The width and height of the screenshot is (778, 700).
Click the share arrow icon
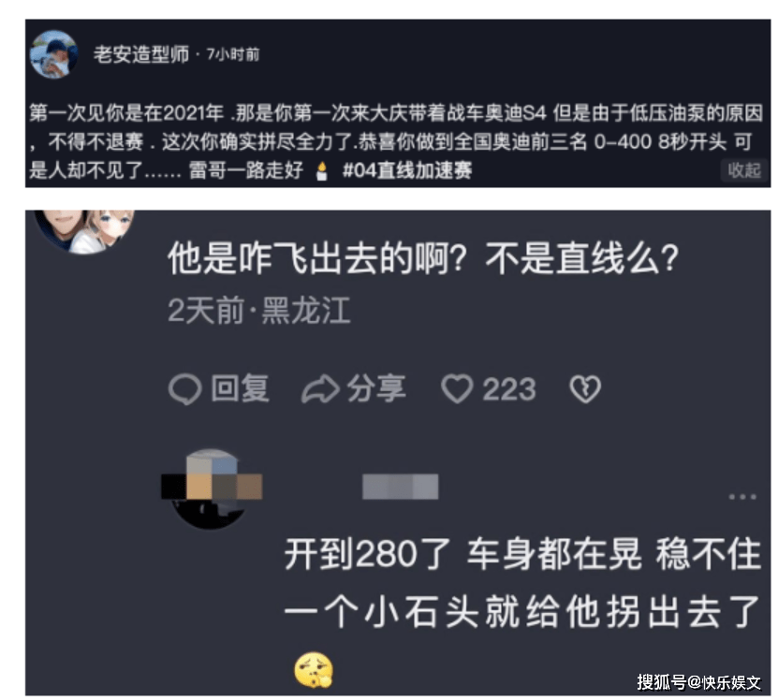pyautogui.click(x=320, y=389)
